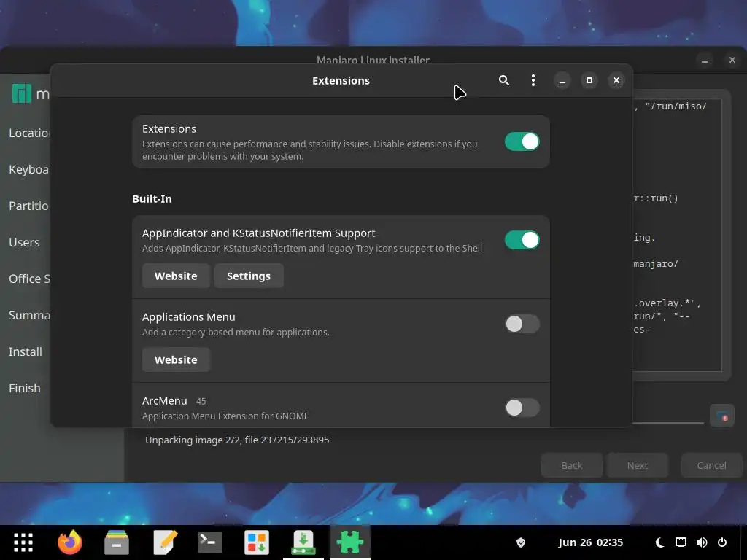Toggle the global Extensions switch off

(x=522, y=141)
